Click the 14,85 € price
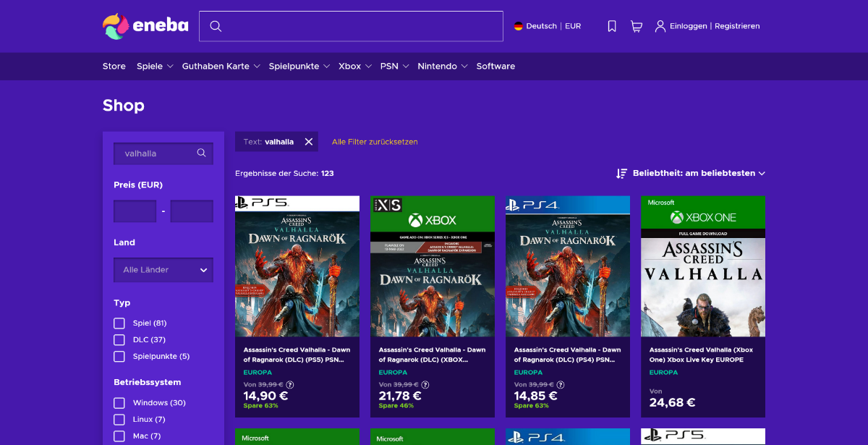 [x=536, y=396]
